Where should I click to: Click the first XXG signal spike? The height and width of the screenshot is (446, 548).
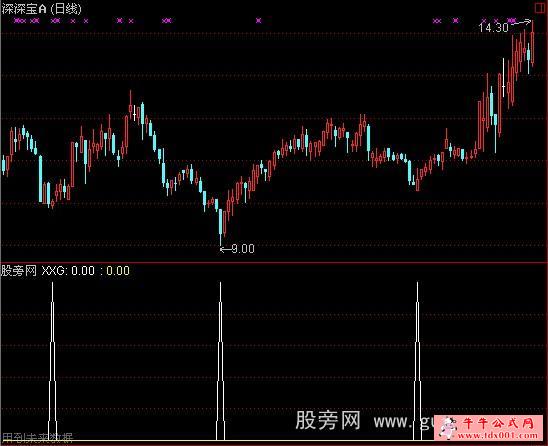[52, 361]
